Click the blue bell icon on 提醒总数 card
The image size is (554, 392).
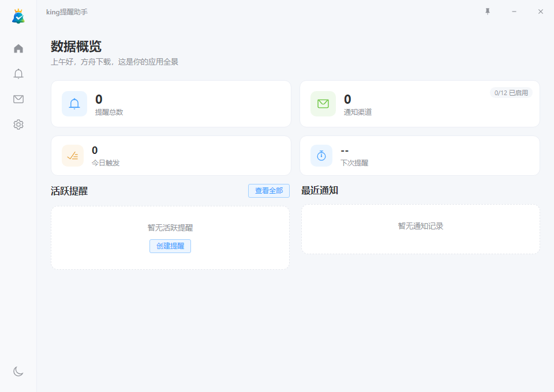coord(74,104)
